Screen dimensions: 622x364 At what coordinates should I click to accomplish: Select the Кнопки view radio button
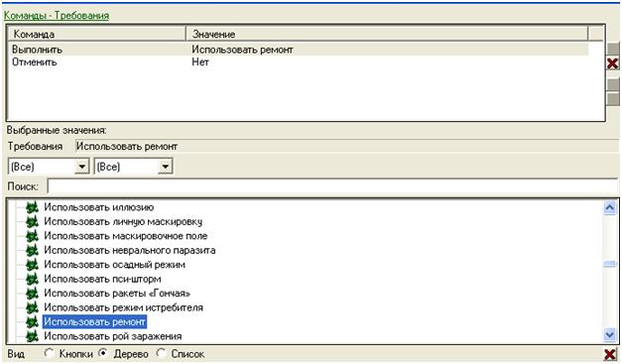[x=50, y=353]
